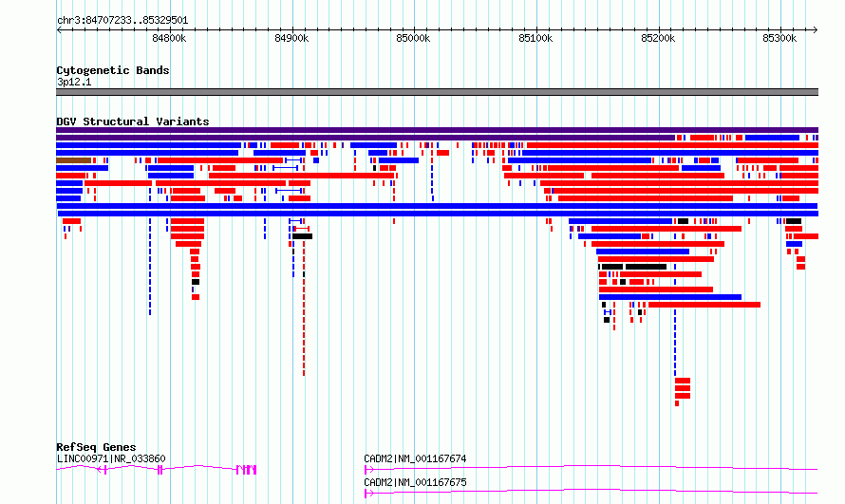Click the chr3:84707233..85329501 coordinate label
Viewport: 845px width, 504px height.
122,21
